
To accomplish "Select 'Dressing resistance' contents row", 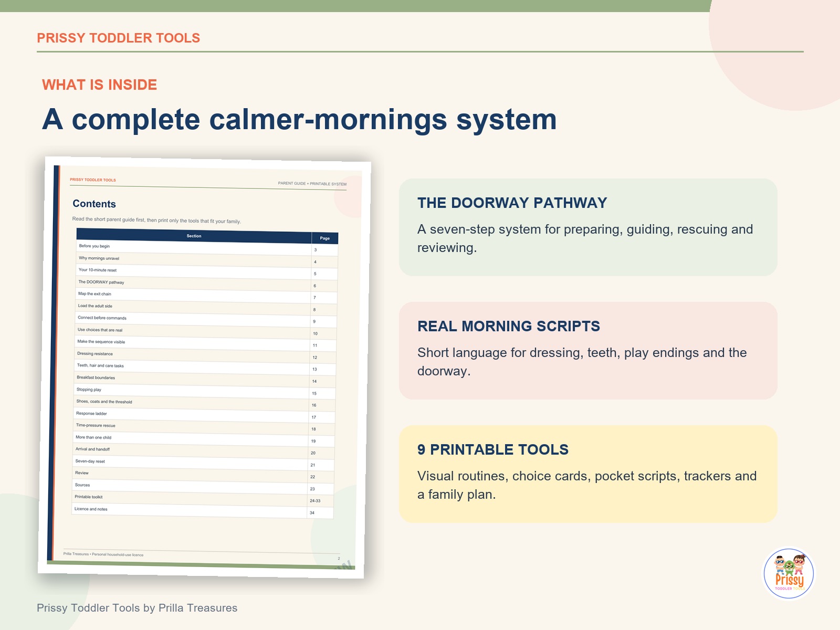I will tap(205, 355).
